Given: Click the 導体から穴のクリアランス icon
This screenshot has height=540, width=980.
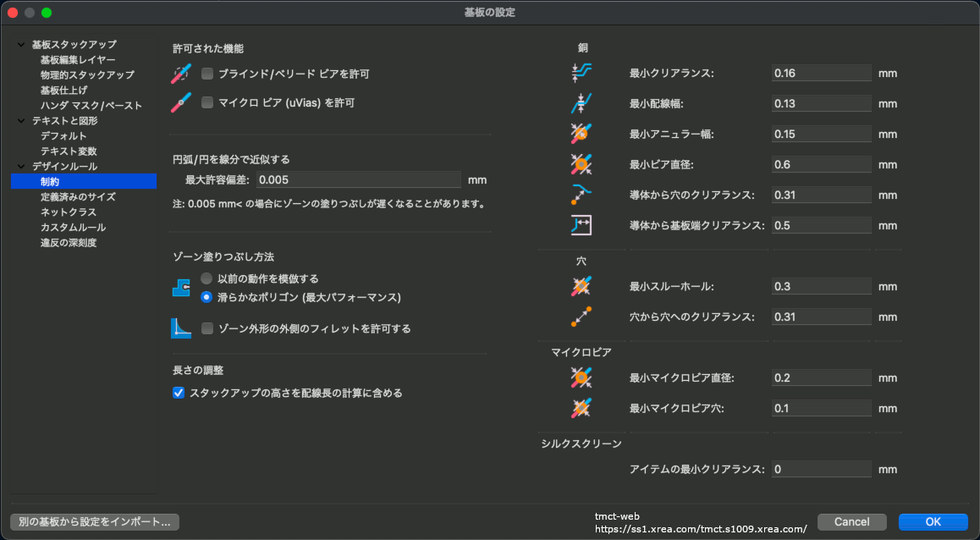Looking at the screenshot, I should click(x=581, y=195).
